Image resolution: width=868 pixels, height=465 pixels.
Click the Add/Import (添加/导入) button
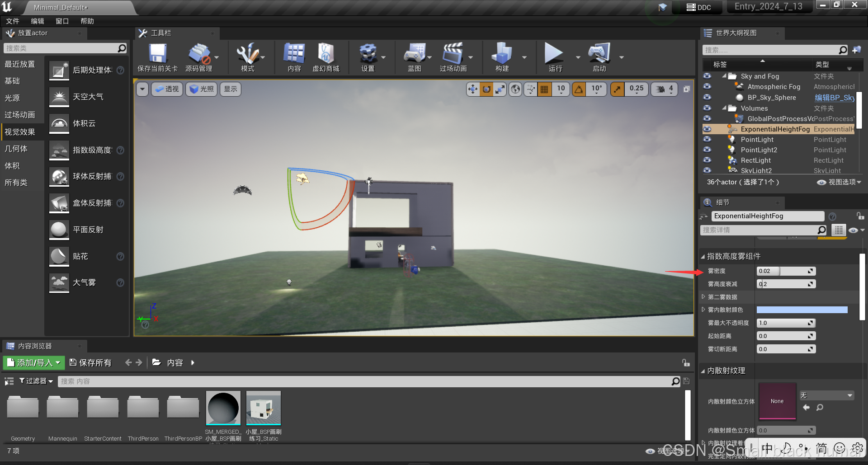coord(34,362)
